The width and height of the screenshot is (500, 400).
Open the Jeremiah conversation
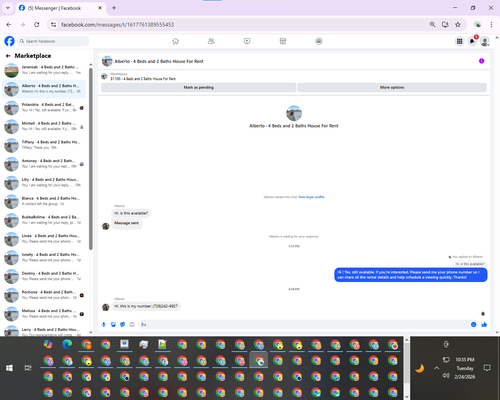click(x=44, y=70)
